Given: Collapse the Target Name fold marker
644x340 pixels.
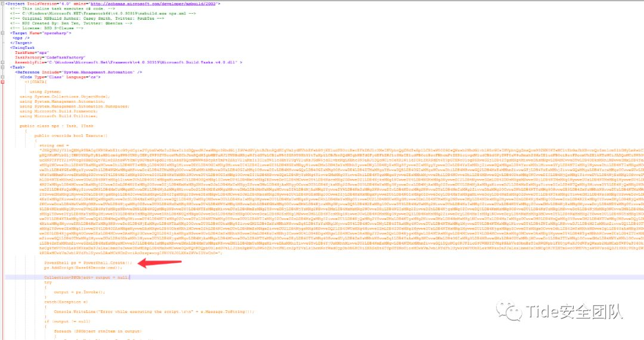Looking at the screenshot, I should point(3,33).
